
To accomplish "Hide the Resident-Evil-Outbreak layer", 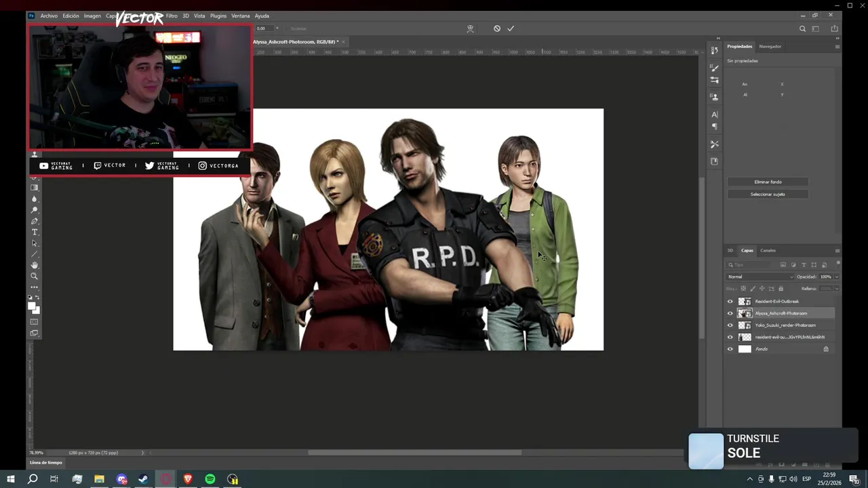I will pos(730,302).
